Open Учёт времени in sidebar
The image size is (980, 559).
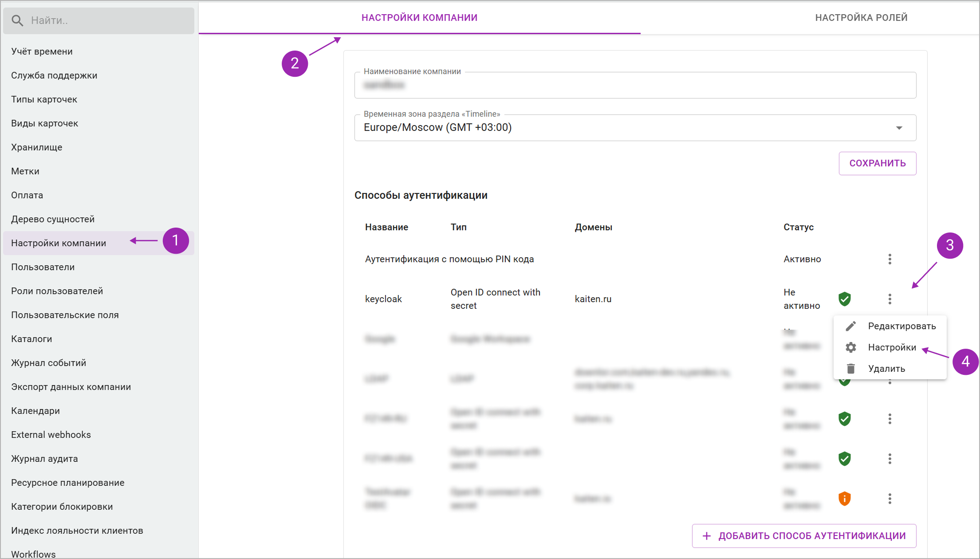pyautogui.click(x=42, y=51)
